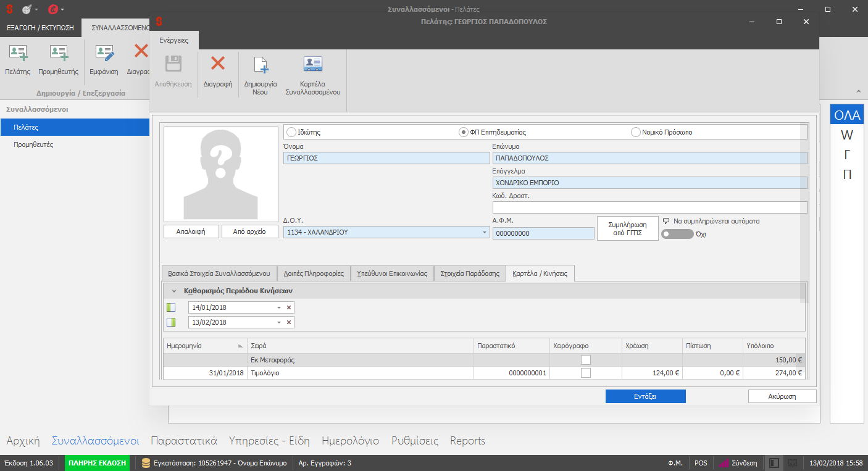The width and height of the screenshot is (868, 471).
Task: Select the Ιδιώτης radio button
Action: [291, 132]
